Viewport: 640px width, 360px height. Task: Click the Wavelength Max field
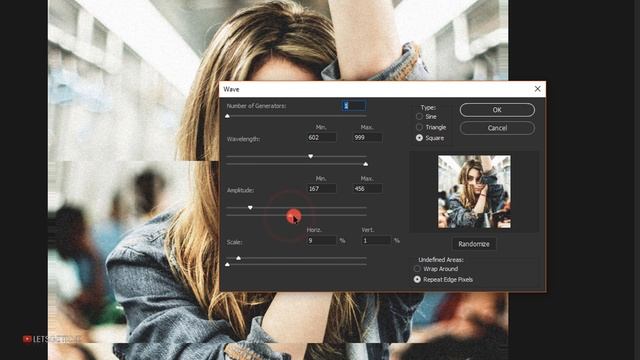367,138
